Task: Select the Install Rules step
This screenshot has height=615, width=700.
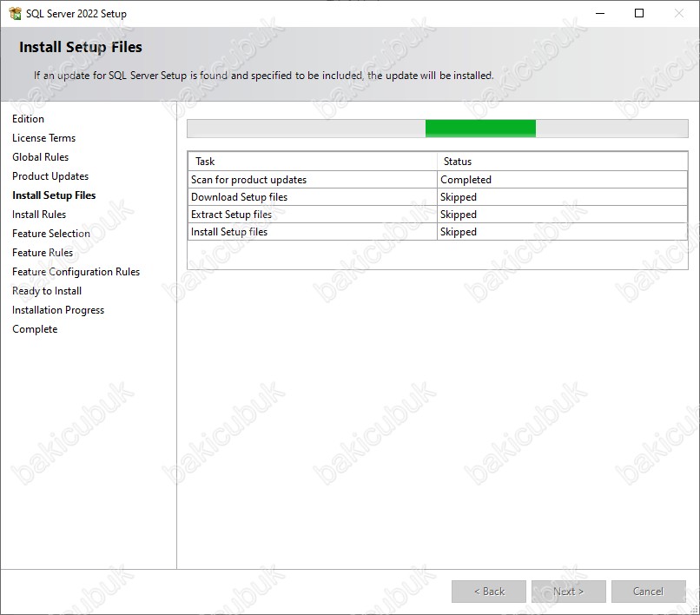Action: (39, 215)
